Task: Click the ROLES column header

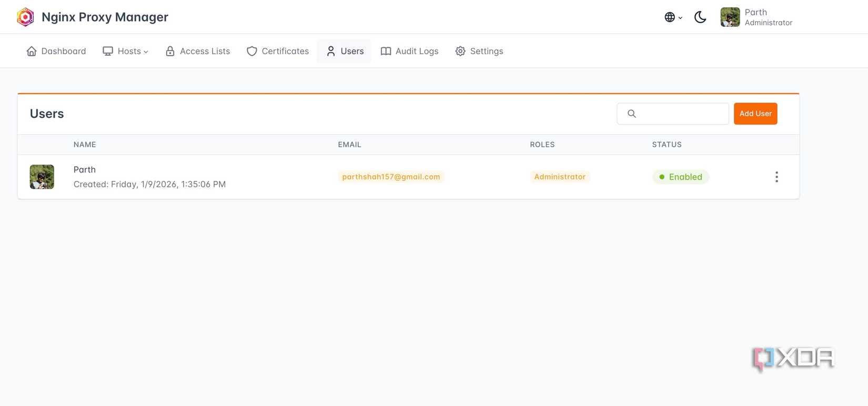Action: 542,145
